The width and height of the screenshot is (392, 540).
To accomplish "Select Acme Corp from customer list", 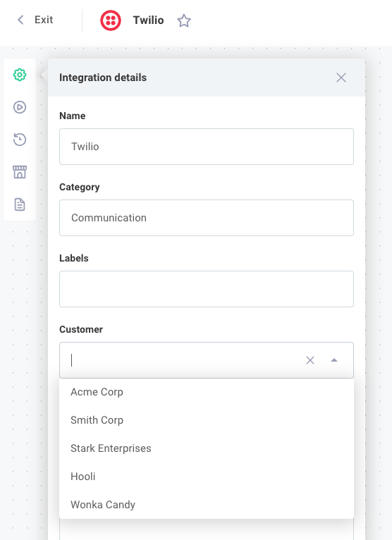I will (x=207, y=392).
